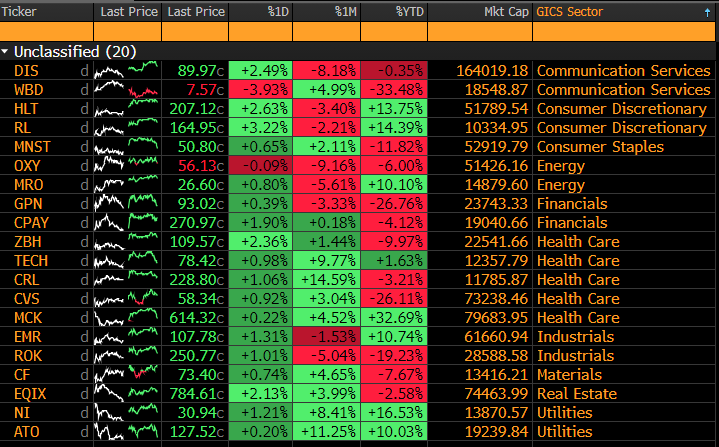
Task: Click the +16.53% YTD value for NI
Action: coord(394,413)
